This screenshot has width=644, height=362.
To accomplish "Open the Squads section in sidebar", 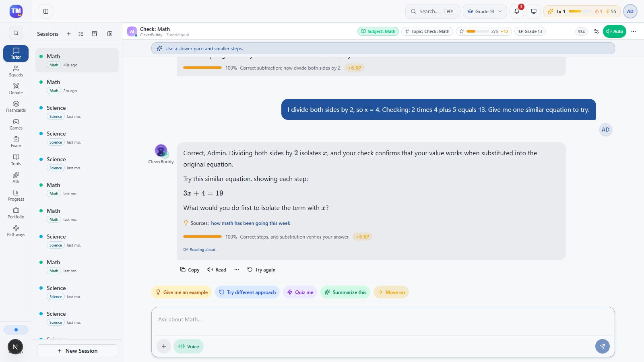I will click(16, 71).
